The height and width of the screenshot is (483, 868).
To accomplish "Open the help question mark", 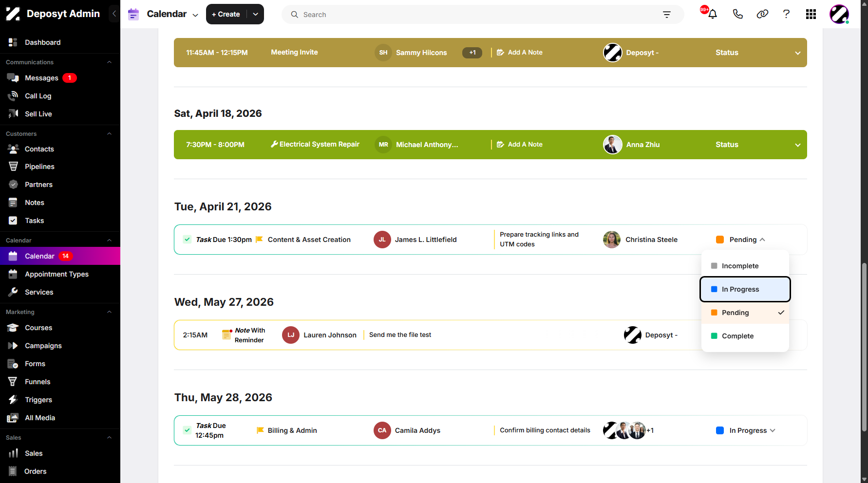I will click(786, 14).
